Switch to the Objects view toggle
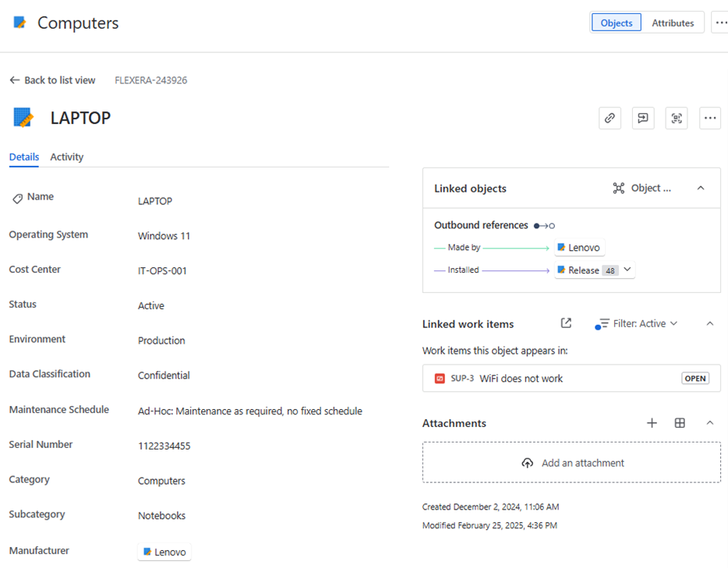Screen dimensions: 728x568 pyautogui.click(x=616, y=23)
